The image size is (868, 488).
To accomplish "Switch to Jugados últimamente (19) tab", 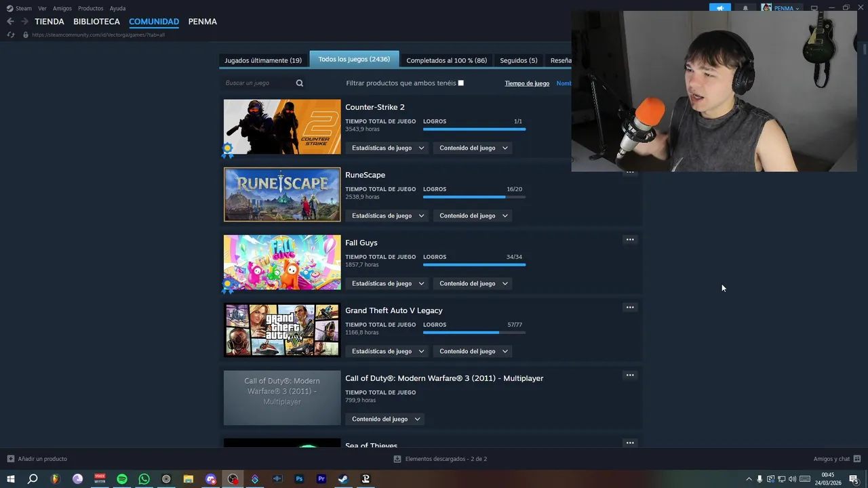I will point(263,60).
